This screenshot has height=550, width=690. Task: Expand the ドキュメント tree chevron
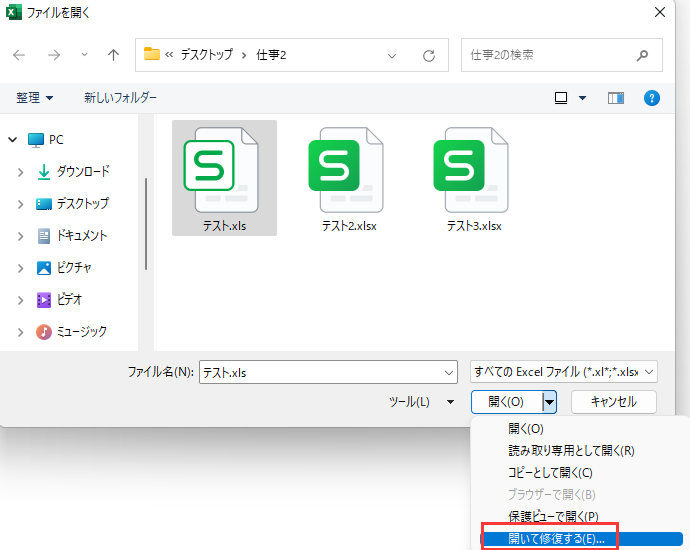pos(21,236)
